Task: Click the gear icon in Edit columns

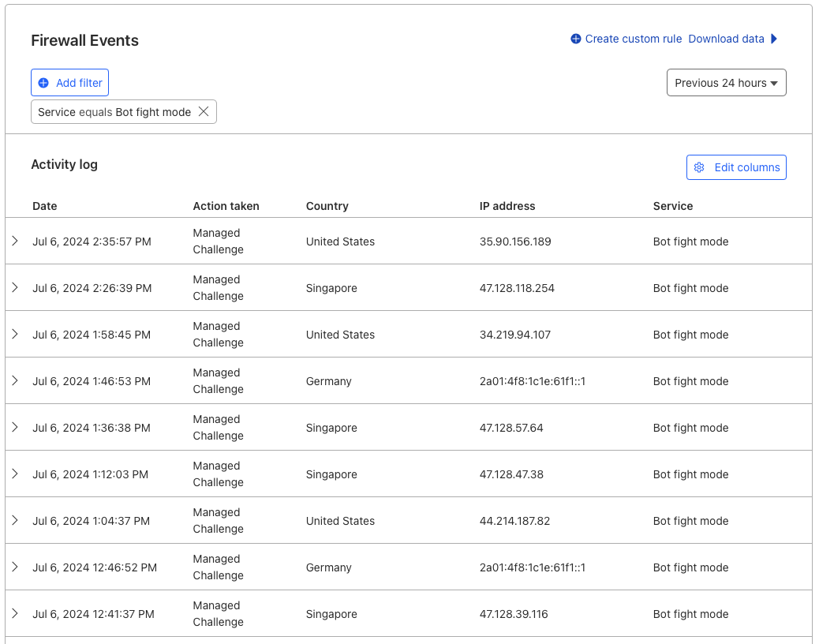Action: [699, 167]
